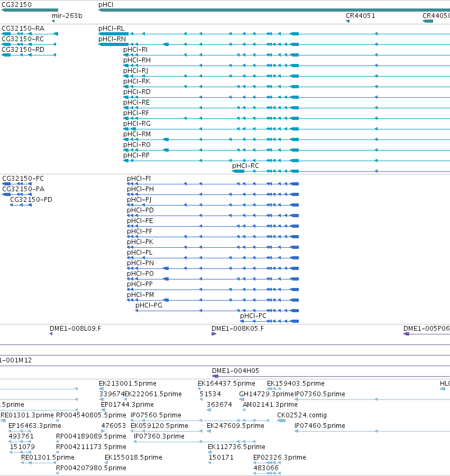Select transcript CG32150-RD
The width and height of the screenshot is (450, 476).
click(x=23, y=50)
